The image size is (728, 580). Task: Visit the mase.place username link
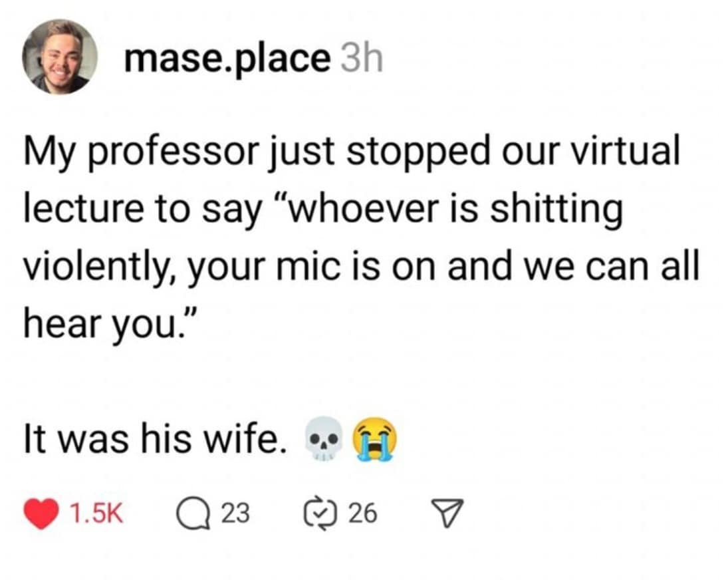click(x=227, y=60)
